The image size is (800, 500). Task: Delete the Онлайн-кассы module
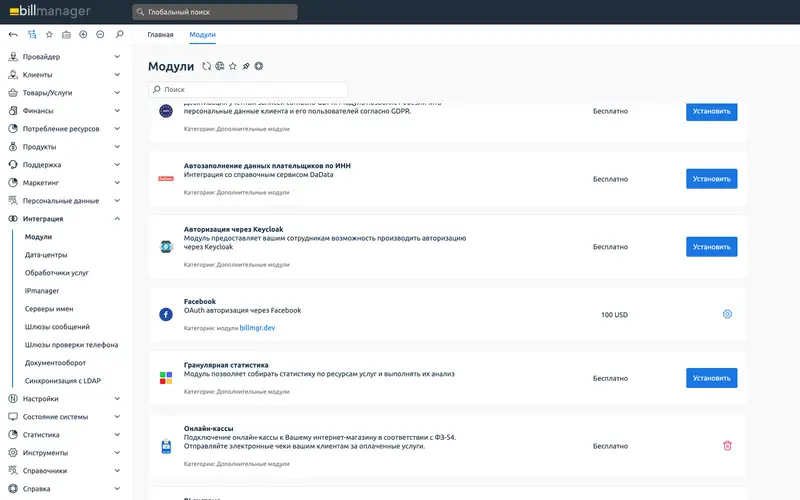tap(727, 446)
